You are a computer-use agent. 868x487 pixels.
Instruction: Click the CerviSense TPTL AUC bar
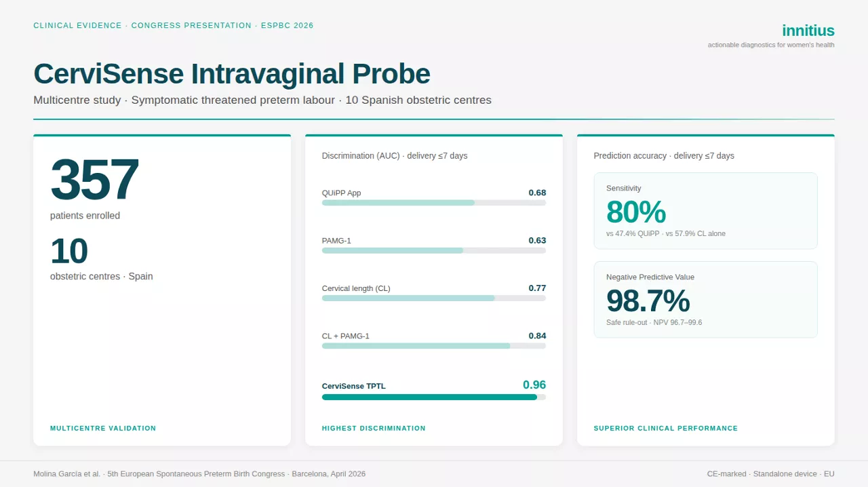[x=434, y=397]
